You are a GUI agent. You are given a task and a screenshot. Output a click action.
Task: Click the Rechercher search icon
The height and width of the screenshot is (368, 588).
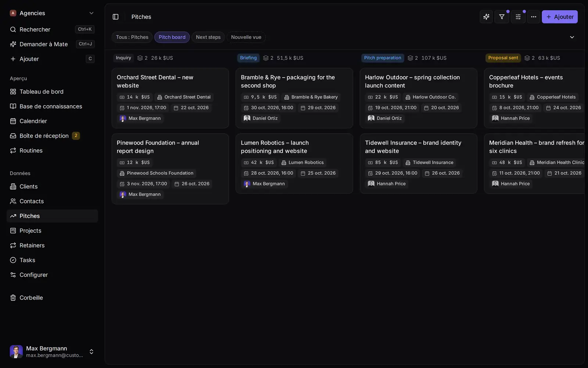pyautogui.click(x=13, y=29)
